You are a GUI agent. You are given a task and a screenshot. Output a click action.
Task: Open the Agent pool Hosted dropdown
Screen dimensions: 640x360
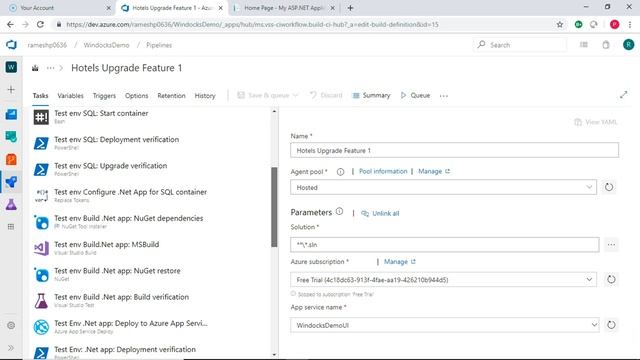pyautogui.click(x=443, y=187)
